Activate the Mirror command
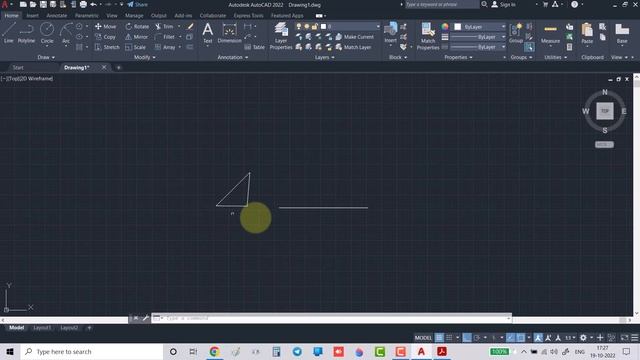 136,37
